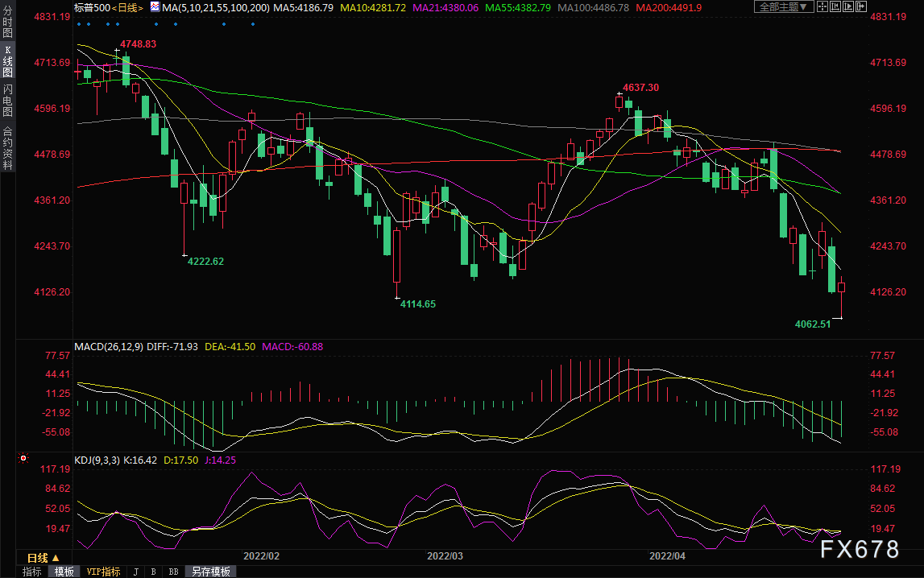
Task: Open the 全部主题 dropdown
Action: pyautogui.click(x=784, y=7)
